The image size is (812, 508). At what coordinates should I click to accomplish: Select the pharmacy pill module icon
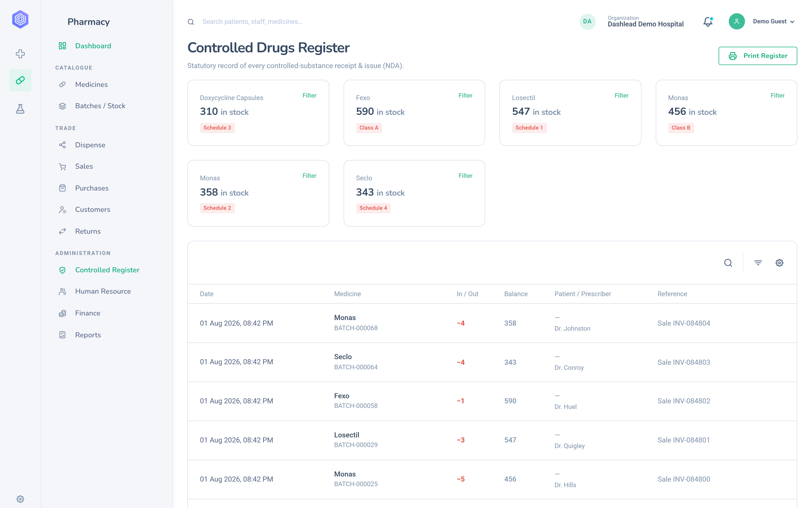[x=20, y=80]
